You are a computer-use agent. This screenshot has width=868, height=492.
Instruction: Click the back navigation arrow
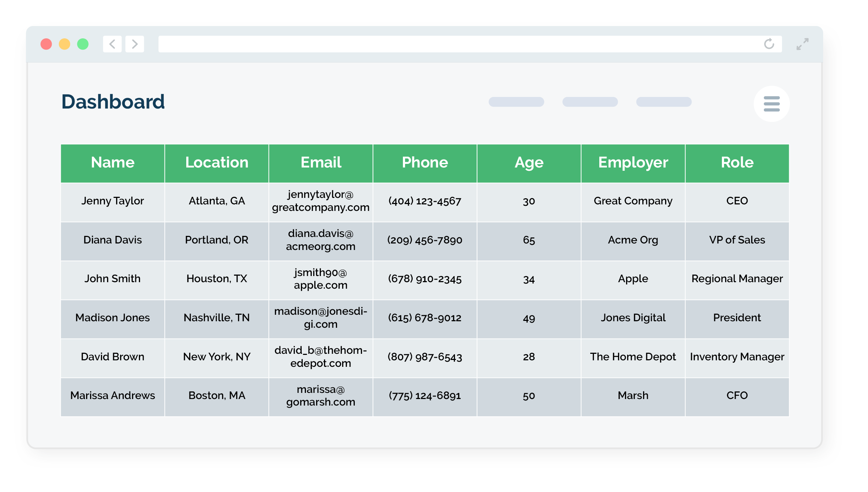coord(112,44)
